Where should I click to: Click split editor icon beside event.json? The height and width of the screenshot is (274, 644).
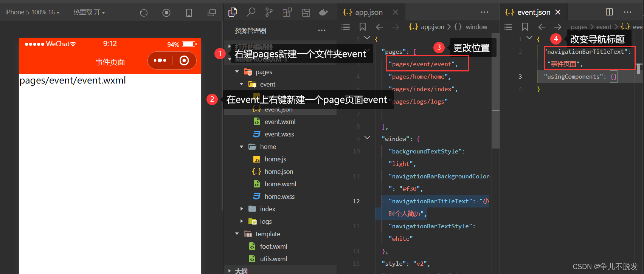click(609, 12)
